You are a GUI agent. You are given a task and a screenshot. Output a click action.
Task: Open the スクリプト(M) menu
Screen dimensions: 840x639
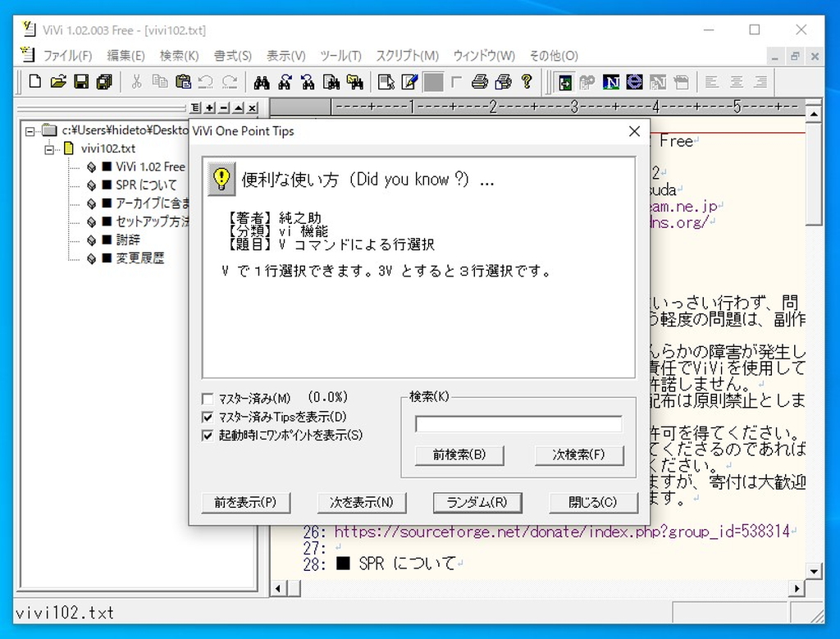click(x=409, y=56)
